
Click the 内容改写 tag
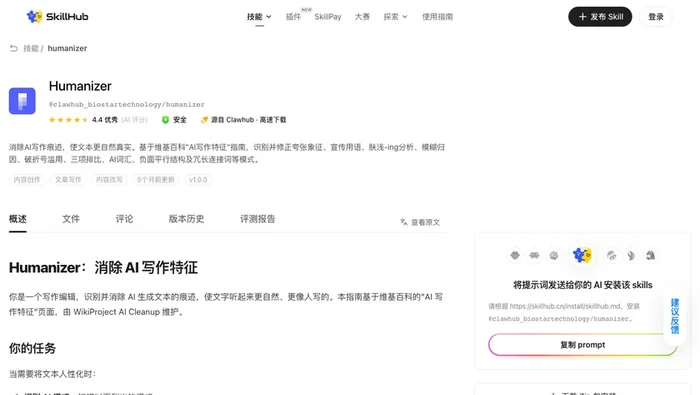point(109,180)
